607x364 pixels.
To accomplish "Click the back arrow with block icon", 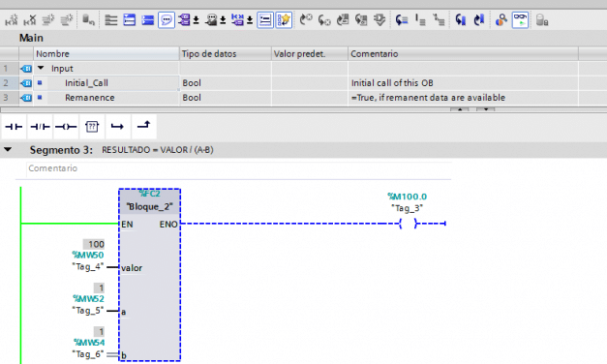I will (361, 19).
